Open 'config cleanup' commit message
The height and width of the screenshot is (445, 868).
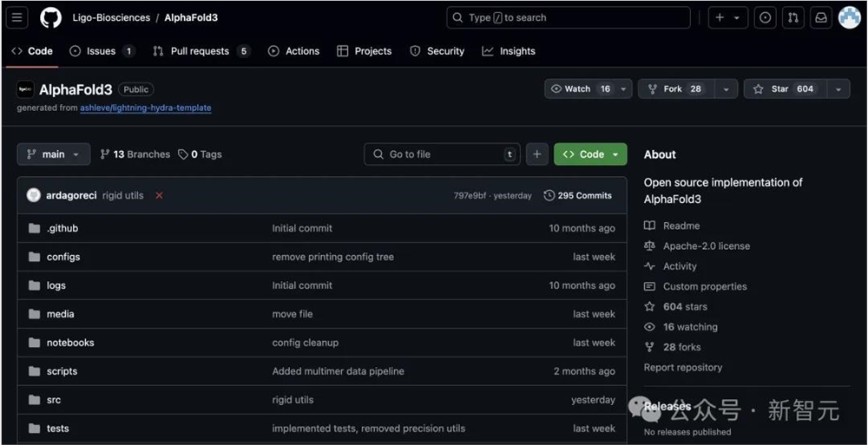(305, 343)
